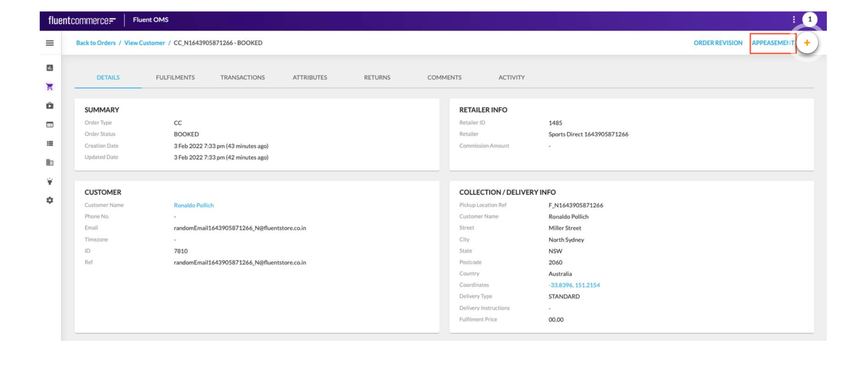The image size is (868, 372).
Task: Go to the Activity tab
Action: (x=511, y=77)
